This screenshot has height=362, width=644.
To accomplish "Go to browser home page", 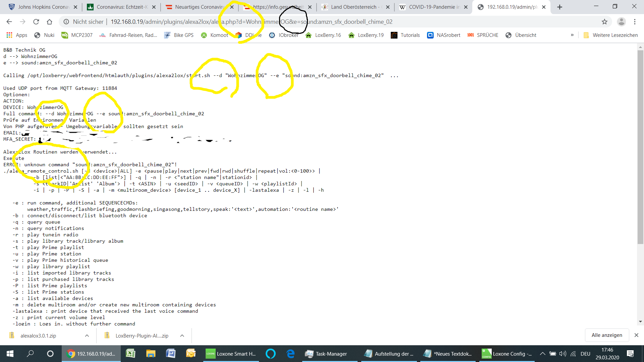I will pos(49,22).
